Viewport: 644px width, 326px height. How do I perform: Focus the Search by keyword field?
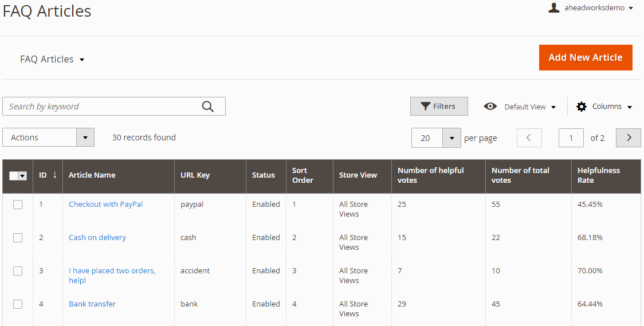103,107
